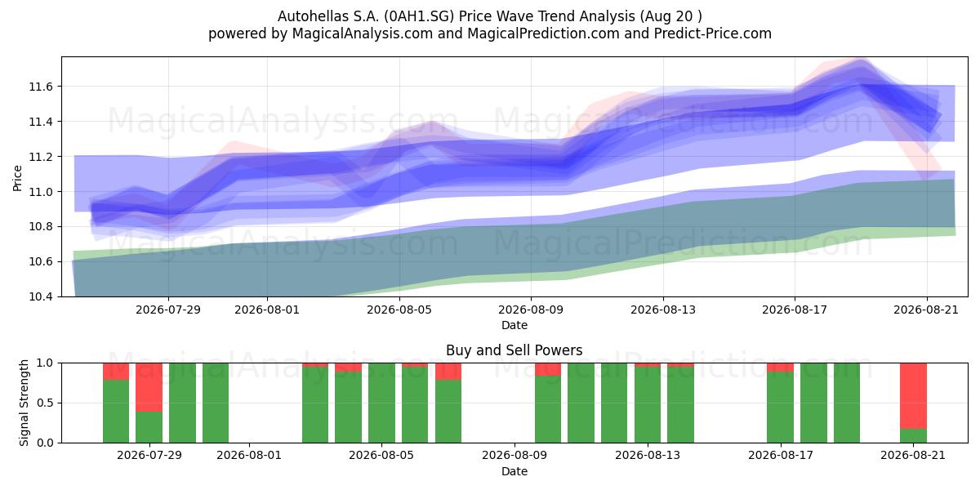This screenshot has width=980, height=490.
Task: Click the 2026-08-05 date tick on bar chart
Action: (381, 456)
